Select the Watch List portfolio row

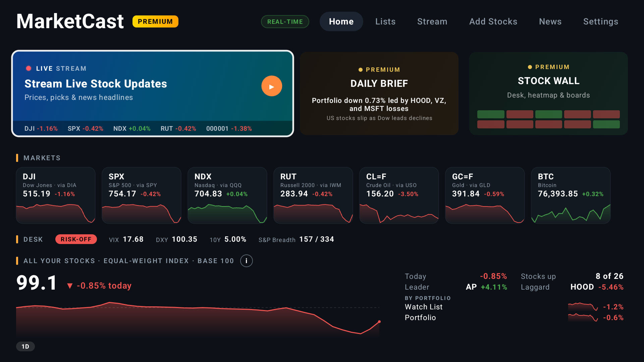tap(514, 307)
